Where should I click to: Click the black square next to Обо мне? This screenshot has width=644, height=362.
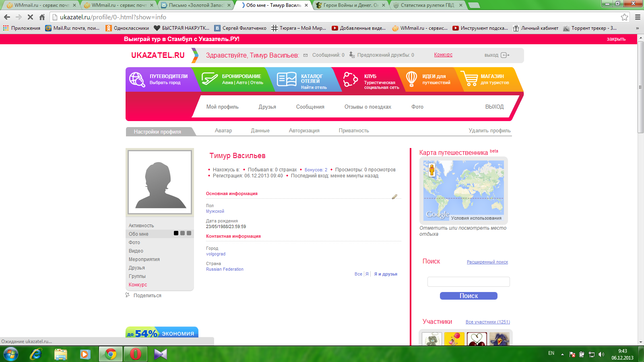pyautogui.click(x=176, y=233)
